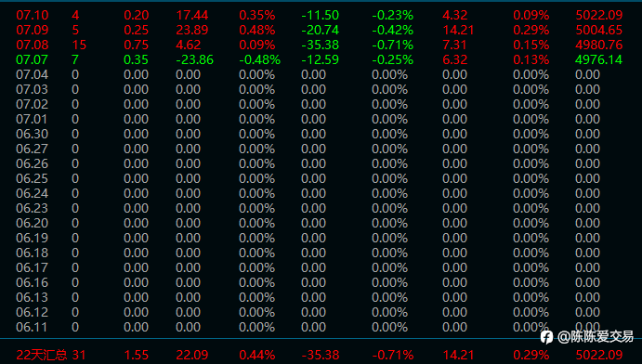This screenshot has width=642, height=364.
Task: Click total 1.55 in summary row
Action: click(x=136, y=355)
